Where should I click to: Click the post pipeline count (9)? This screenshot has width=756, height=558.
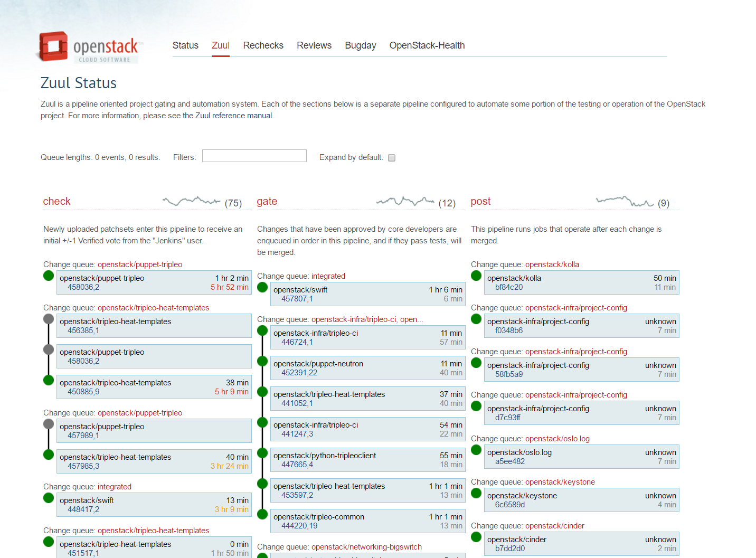(x=664, y=203)
